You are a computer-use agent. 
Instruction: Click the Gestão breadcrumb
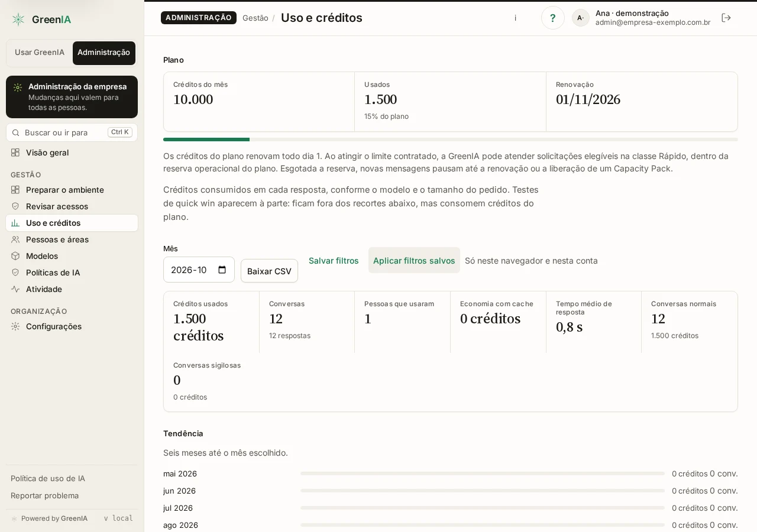[x=255, y=18]
